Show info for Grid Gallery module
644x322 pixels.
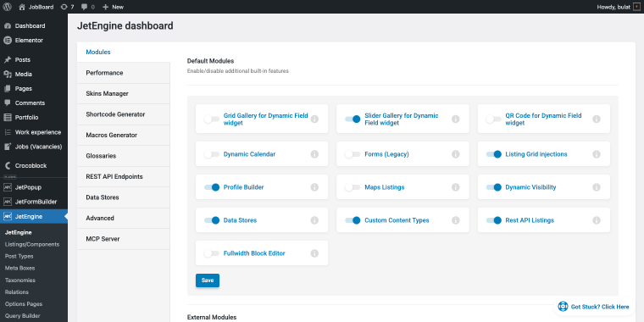pos(314,119)
